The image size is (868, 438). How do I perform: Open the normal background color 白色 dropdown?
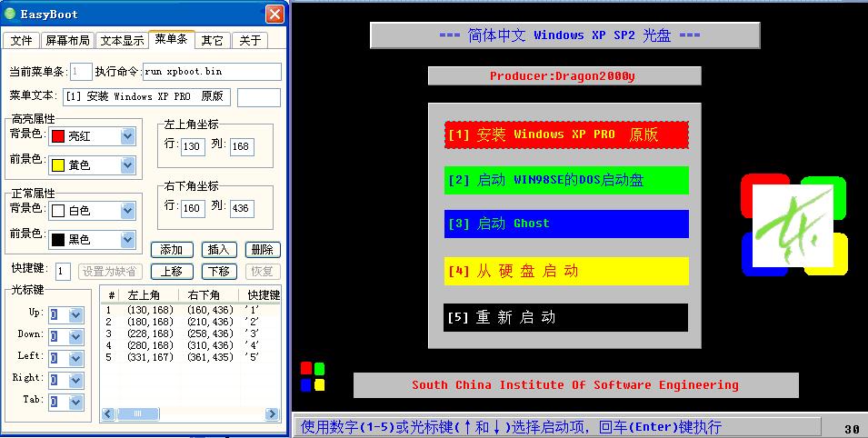point(128,211)
